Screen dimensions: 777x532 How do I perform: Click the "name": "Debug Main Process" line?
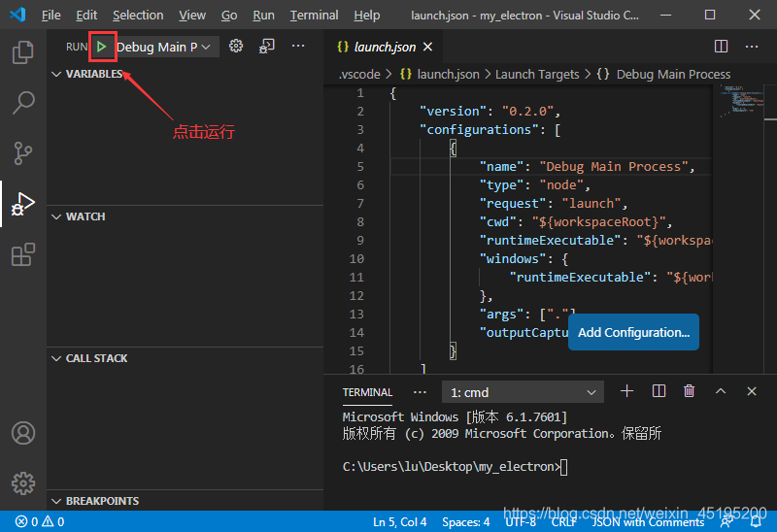point(587,166)
